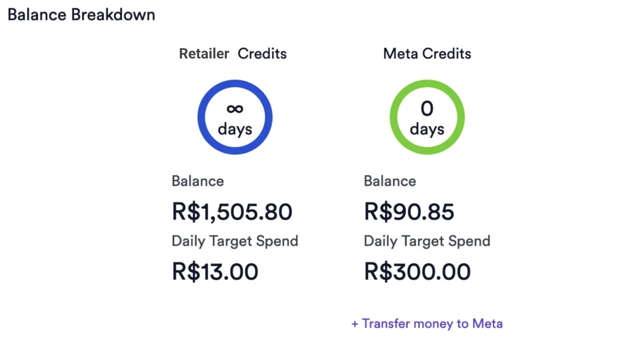Click the R$90.85 Meta balance value
Image resolution: width=644 pixels, height=343 pixels.
click(409, 211)
